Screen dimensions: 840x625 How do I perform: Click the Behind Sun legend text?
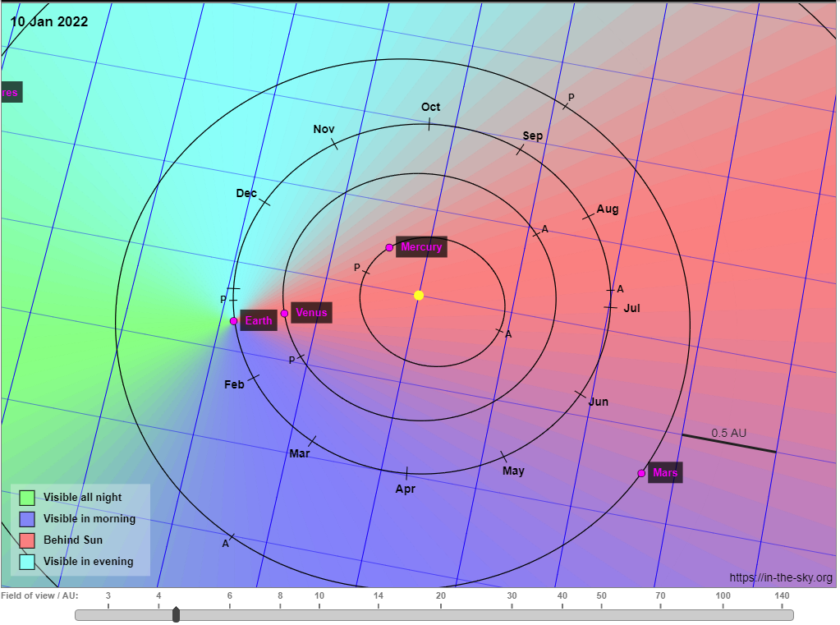tap(73, 540)
